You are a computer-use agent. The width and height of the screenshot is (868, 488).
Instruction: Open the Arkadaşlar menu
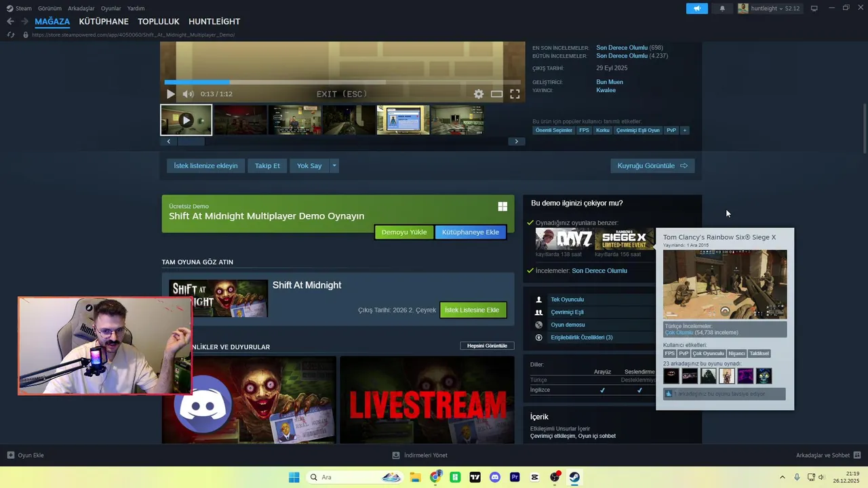click(x=81, y=8)
